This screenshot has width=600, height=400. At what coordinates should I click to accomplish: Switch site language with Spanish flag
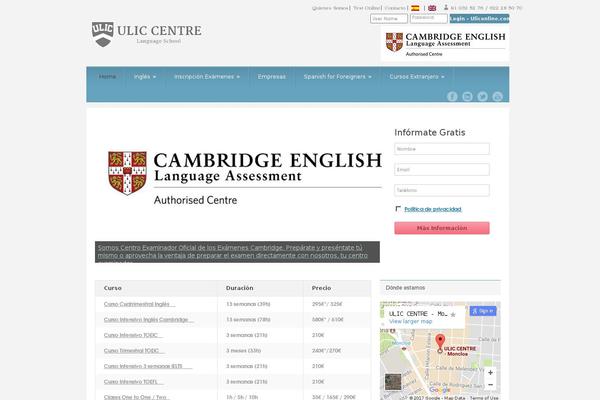pos(415,8)
